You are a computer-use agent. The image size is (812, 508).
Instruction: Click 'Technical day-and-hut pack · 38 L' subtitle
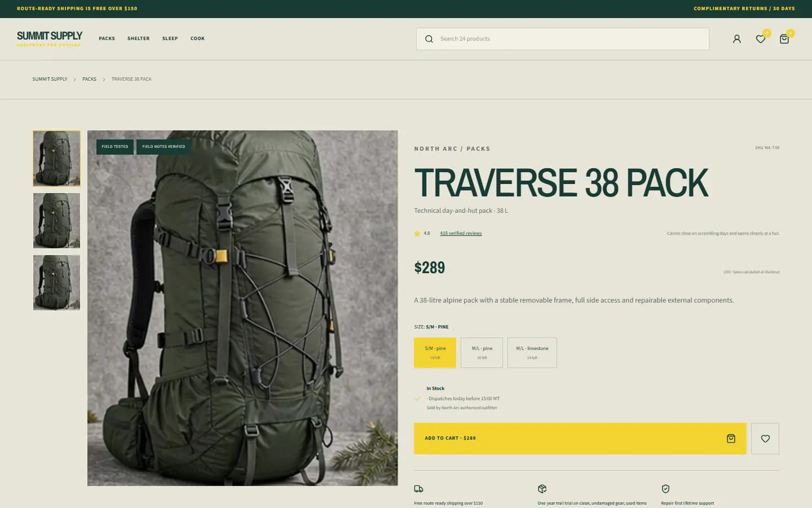coord(461,211)
